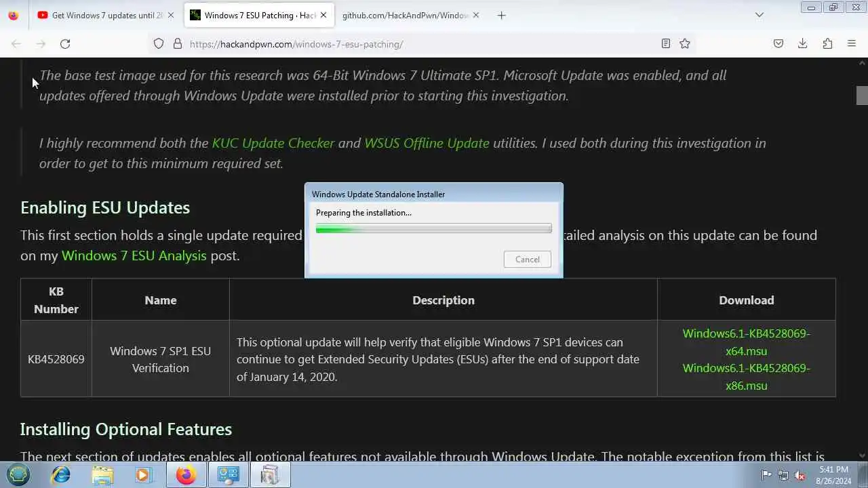Cancel the Standalone Installer preparation
The height and width of the screenshot is (488, 868).
coord(528,260)
